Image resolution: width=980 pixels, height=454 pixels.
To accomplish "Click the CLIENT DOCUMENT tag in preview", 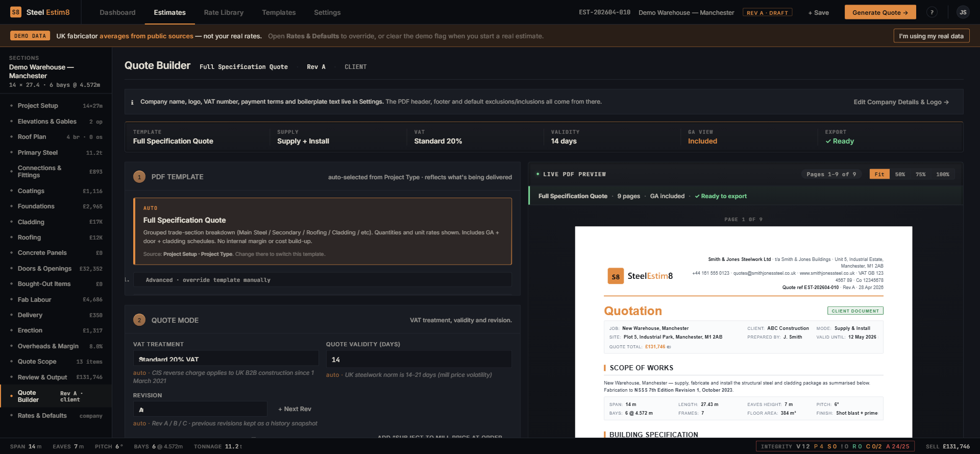I will 855,310.
